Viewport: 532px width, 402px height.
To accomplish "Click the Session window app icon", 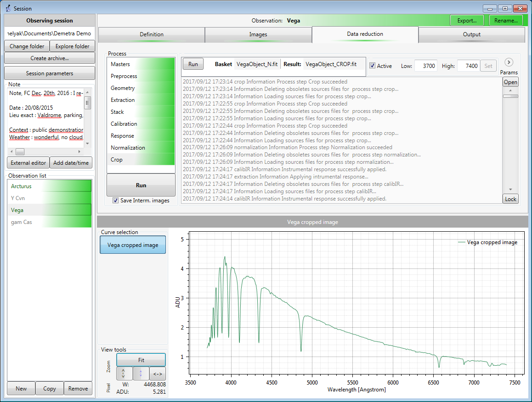I will (x=8, y=8).
